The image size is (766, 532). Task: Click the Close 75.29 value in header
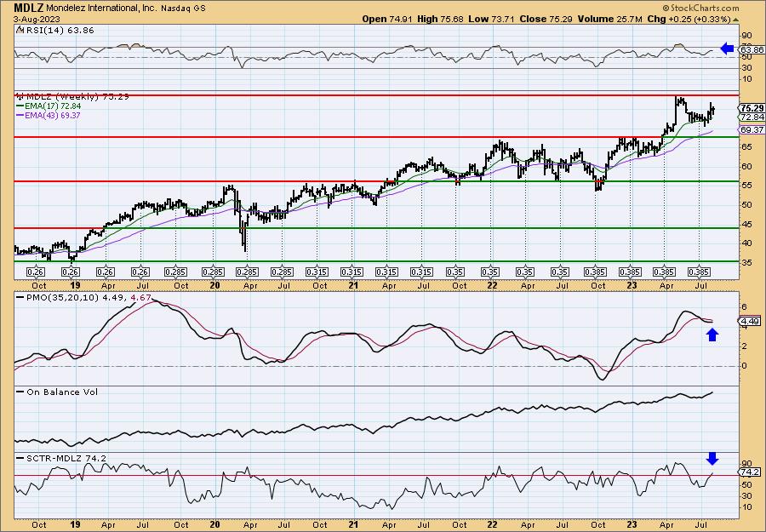(546, 19)
